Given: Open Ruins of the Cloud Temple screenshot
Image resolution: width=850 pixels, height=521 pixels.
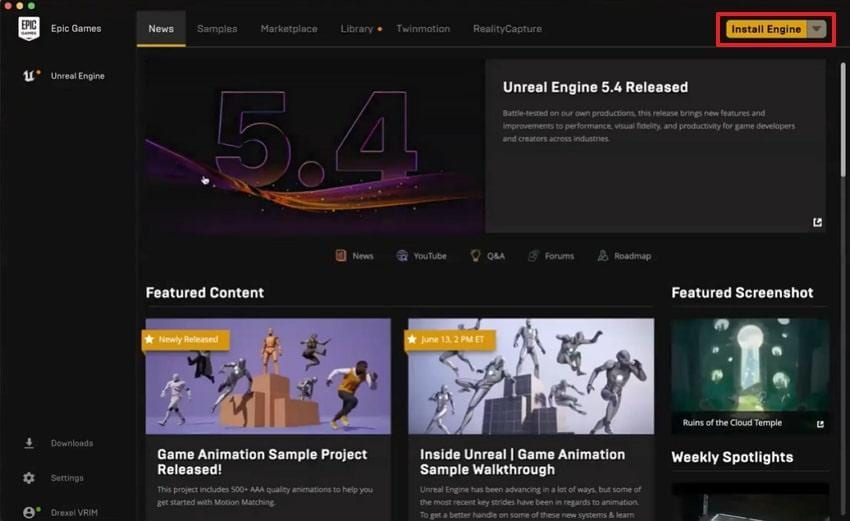Looking at the screenshot, I should [x=750, y=376].
